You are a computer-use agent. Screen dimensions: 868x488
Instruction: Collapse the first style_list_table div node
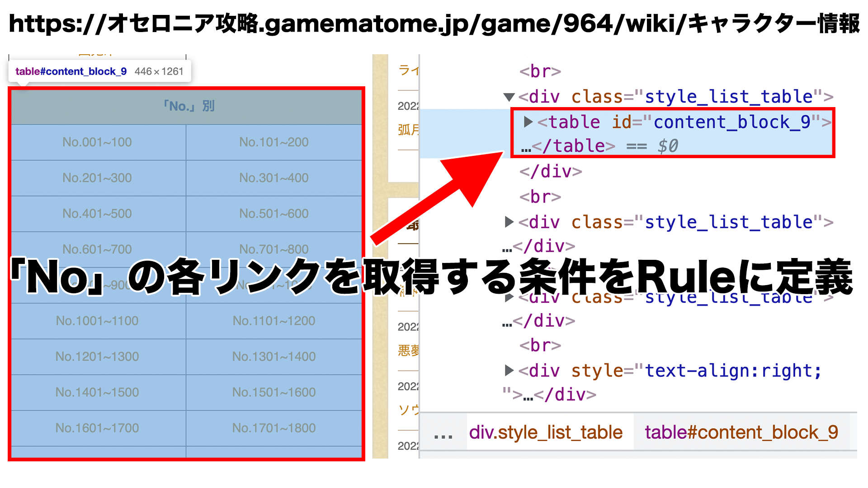click(509, 97)
